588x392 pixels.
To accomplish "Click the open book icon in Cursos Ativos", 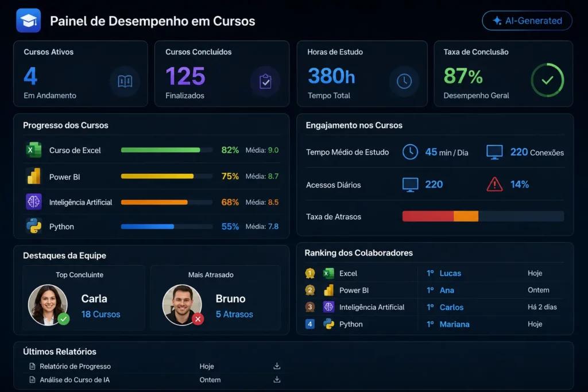I will tap(125, 81).
